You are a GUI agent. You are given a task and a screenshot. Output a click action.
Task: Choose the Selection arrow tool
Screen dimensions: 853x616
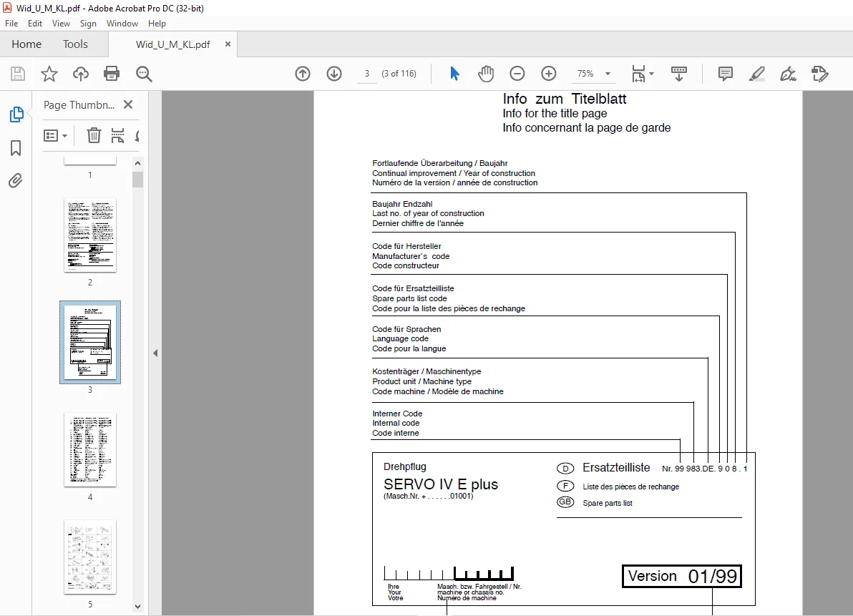pyautogui.click(x=455, y=74)
